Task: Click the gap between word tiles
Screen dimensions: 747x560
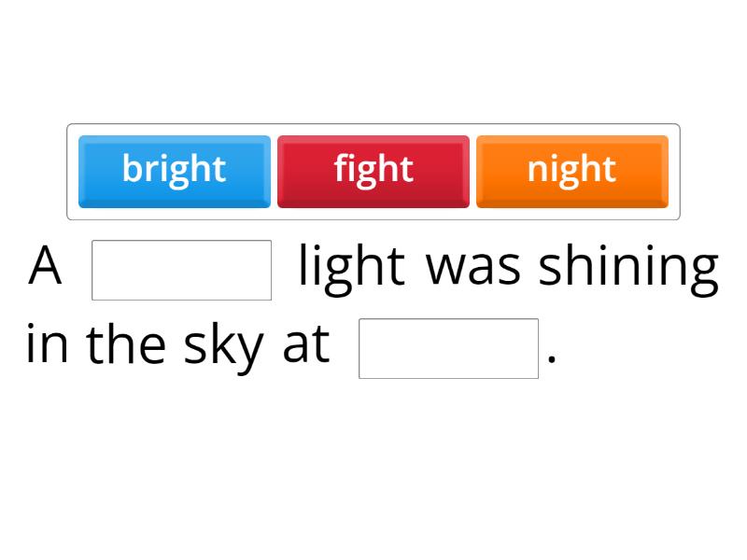Action: [275, 170]
